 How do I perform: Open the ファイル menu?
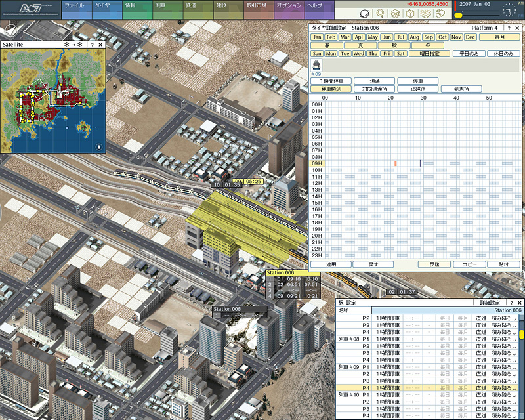[77, 10]
